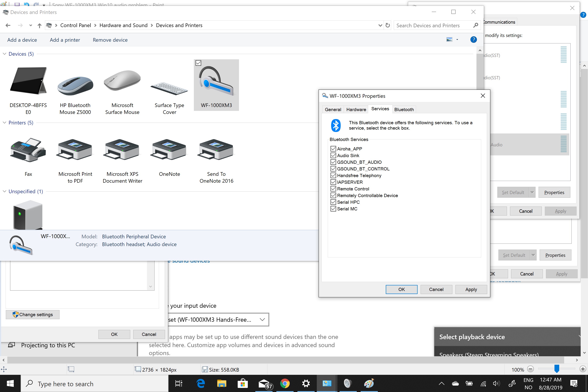Viewport: 588px width, 392px height.
Task: Click Cancel in WF-1000XM3 Properties
Action: [x=436, y=289]
